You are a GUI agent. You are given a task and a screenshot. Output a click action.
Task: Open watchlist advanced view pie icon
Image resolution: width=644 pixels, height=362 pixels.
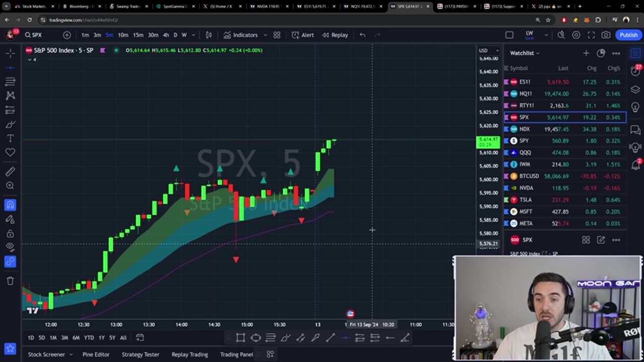coord(601,53)
